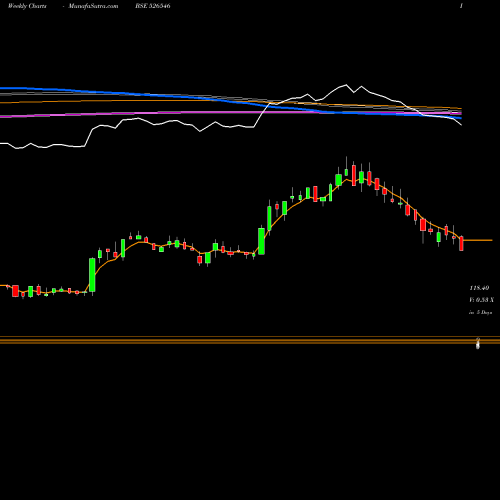Click the "Weekly Charts" title text
Screen dimensions: 500x500
(27, 6)
